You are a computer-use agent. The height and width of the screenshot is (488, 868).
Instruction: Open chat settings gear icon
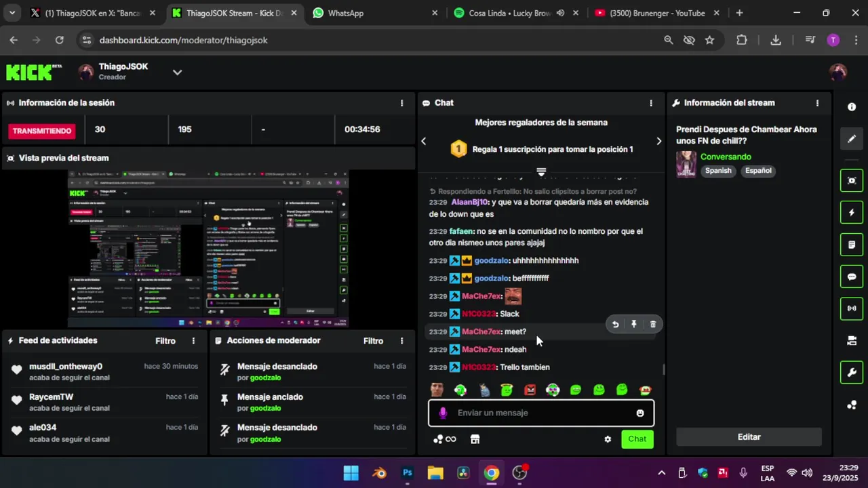[608, 439]
